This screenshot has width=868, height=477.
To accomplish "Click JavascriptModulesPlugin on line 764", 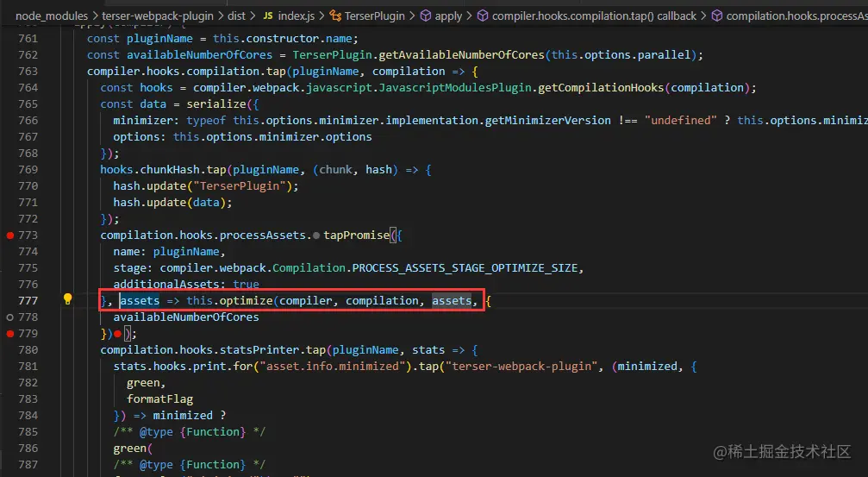I will pos(455,87).
